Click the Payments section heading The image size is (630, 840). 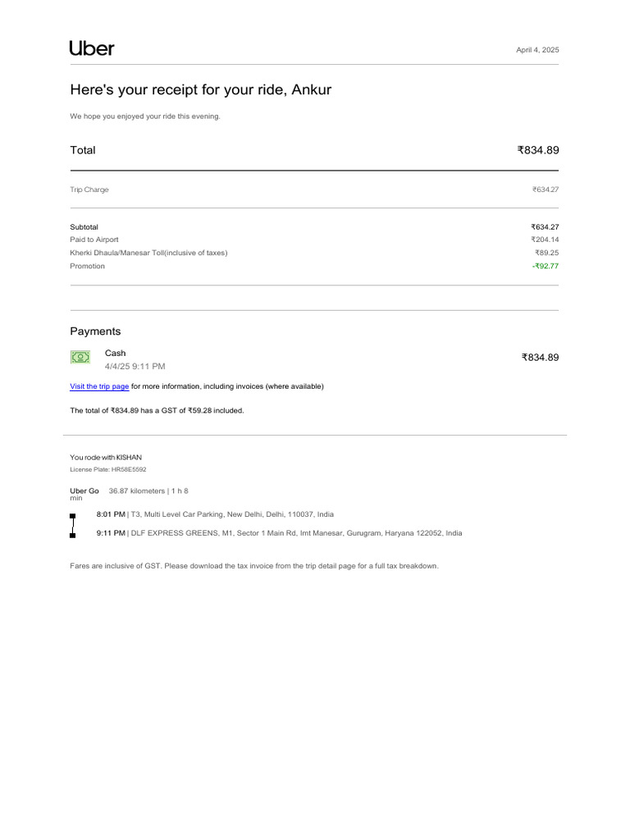click(x=95, y=331)
